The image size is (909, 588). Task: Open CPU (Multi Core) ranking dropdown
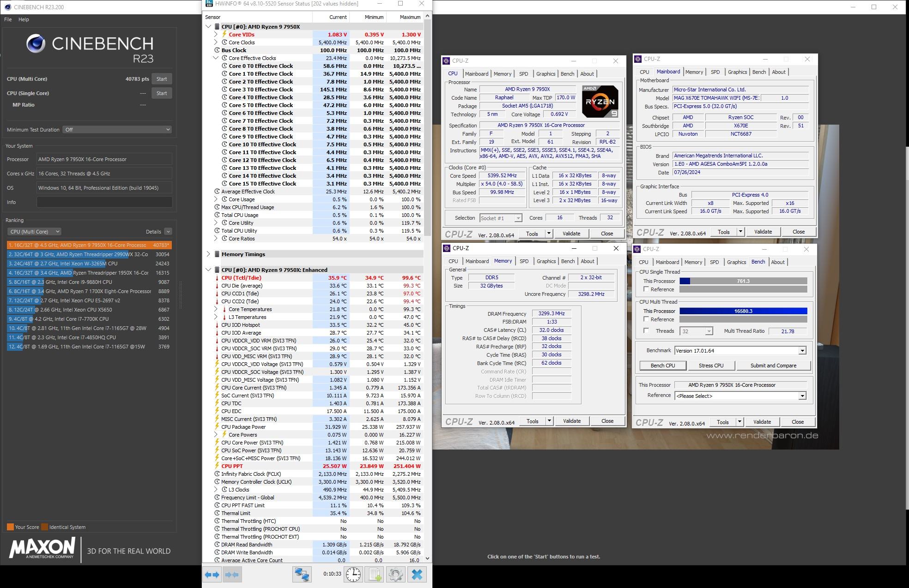coord(34,232)
